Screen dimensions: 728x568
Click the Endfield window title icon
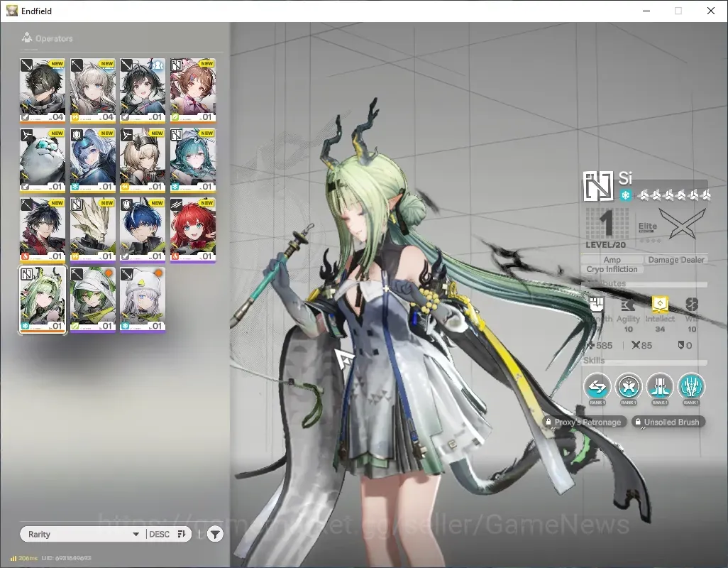click(12, 10)
